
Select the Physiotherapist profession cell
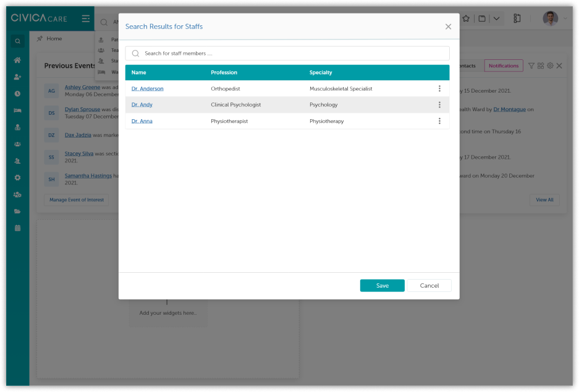229,121
